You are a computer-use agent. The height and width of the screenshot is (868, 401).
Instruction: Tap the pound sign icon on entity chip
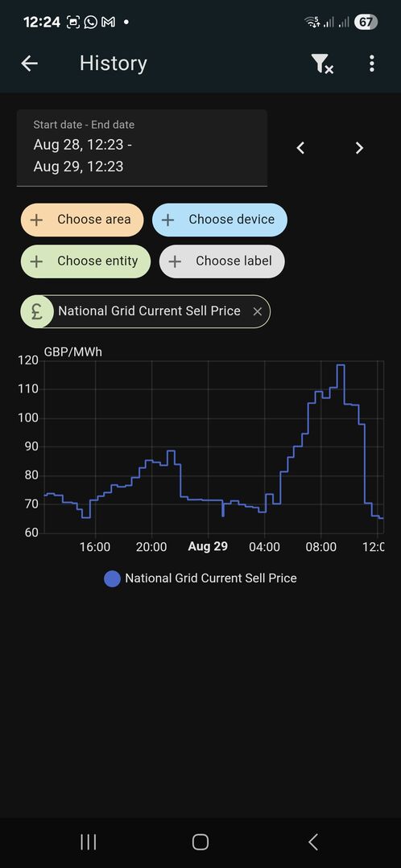click(37, 311)
